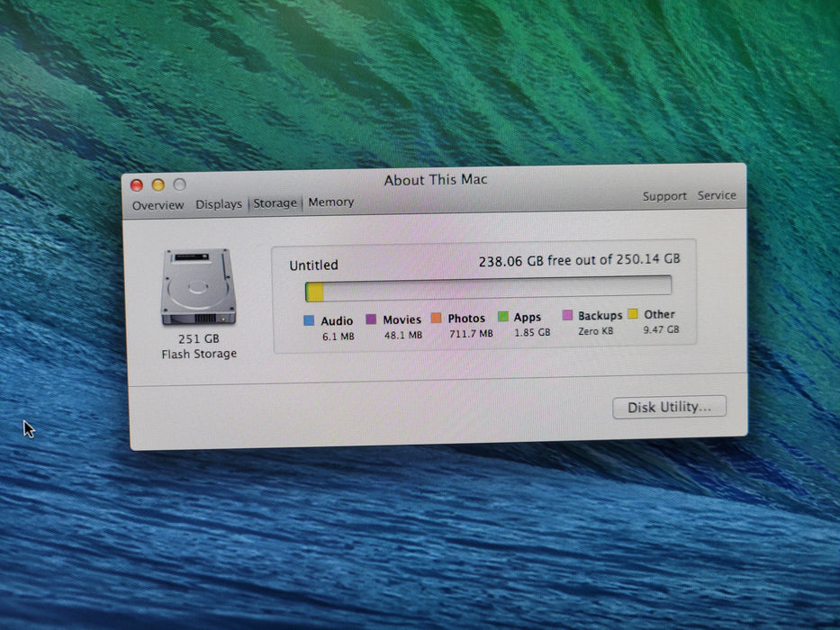The height and width of the screenshot is (630, 840).
Task: Click the green Apps color swatch
Action: click(x=502, y=317)
